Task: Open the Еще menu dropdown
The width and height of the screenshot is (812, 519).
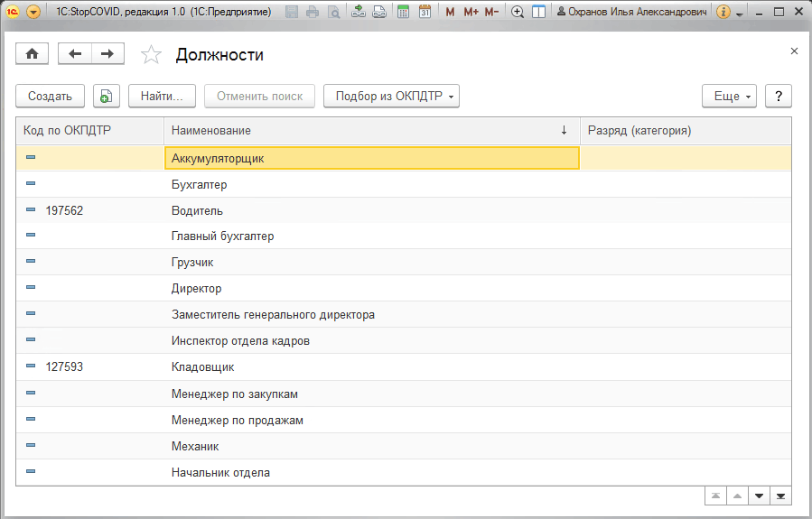Action: 729,97
